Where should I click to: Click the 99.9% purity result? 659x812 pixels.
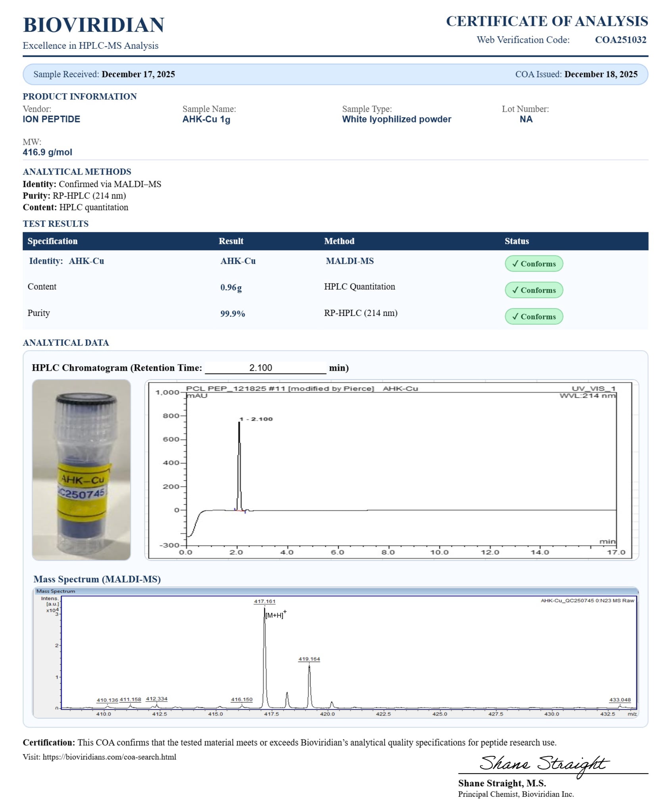click(232, 314)
